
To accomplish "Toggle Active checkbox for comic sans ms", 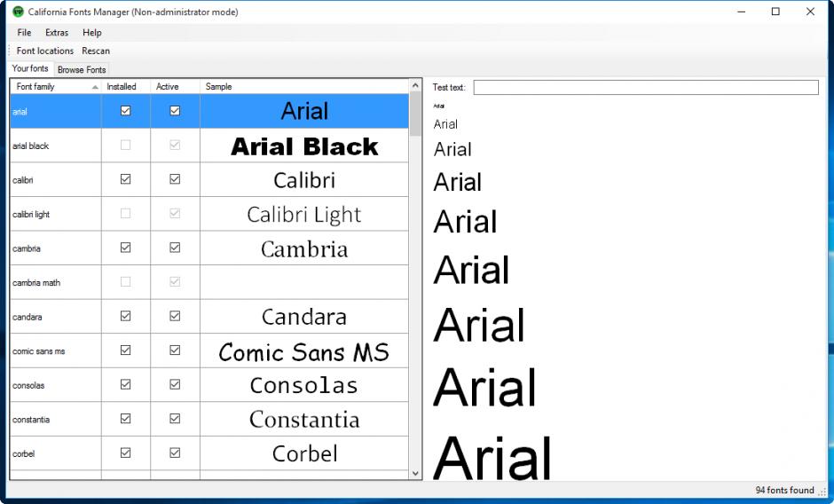I will (x=175, y=350).
